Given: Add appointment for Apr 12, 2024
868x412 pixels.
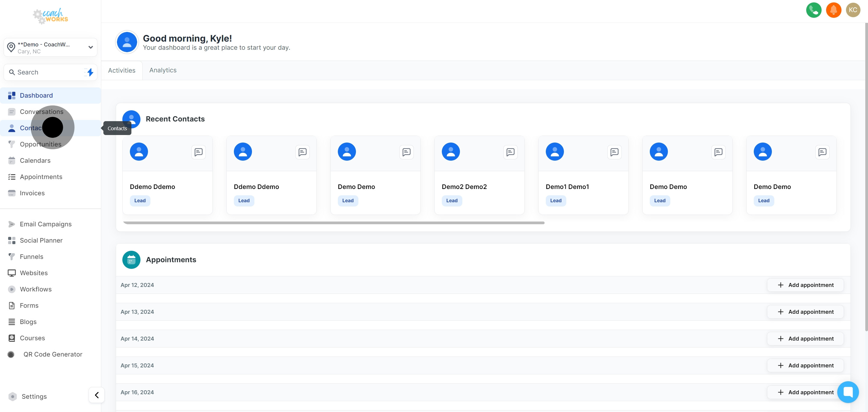Looking at the screenshot, I should point(805,285).
